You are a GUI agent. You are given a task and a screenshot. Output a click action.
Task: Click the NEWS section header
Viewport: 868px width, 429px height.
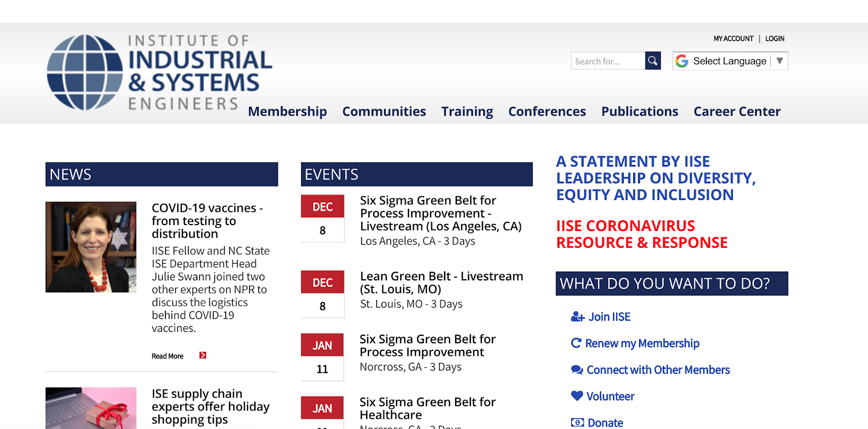tap(162, 174)
